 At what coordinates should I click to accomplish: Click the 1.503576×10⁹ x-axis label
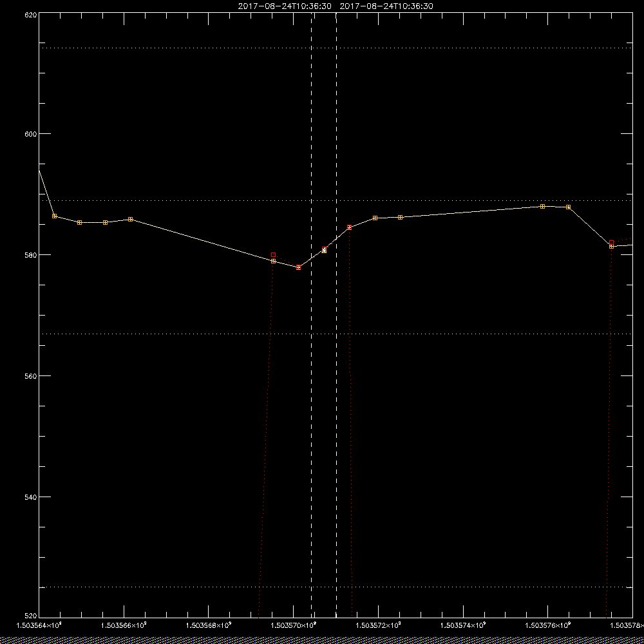click(549, 625)
